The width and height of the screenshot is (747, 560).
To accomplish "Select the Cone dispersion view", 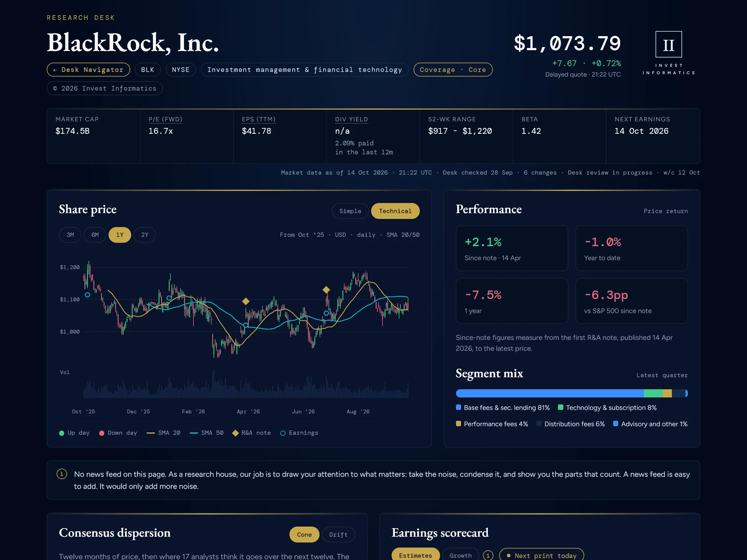I will pos(304,534).
